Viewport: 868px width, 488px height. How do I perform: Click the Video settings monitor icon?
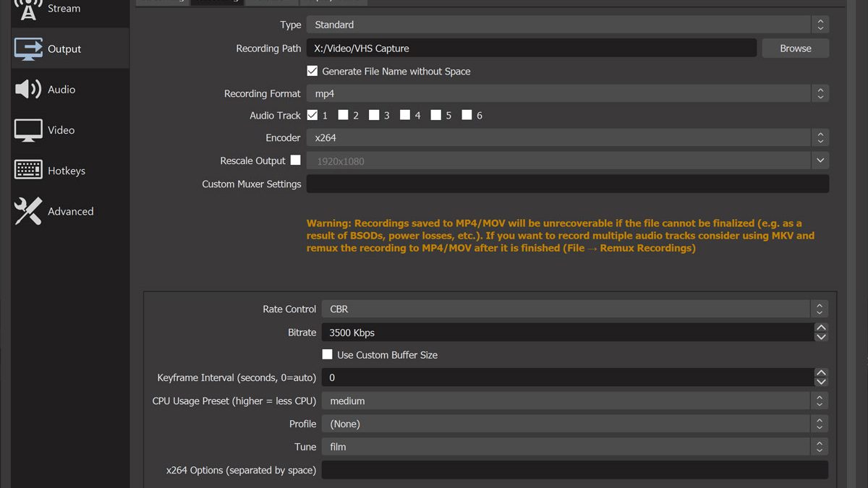pyautogui.click(x=29, y=130)
